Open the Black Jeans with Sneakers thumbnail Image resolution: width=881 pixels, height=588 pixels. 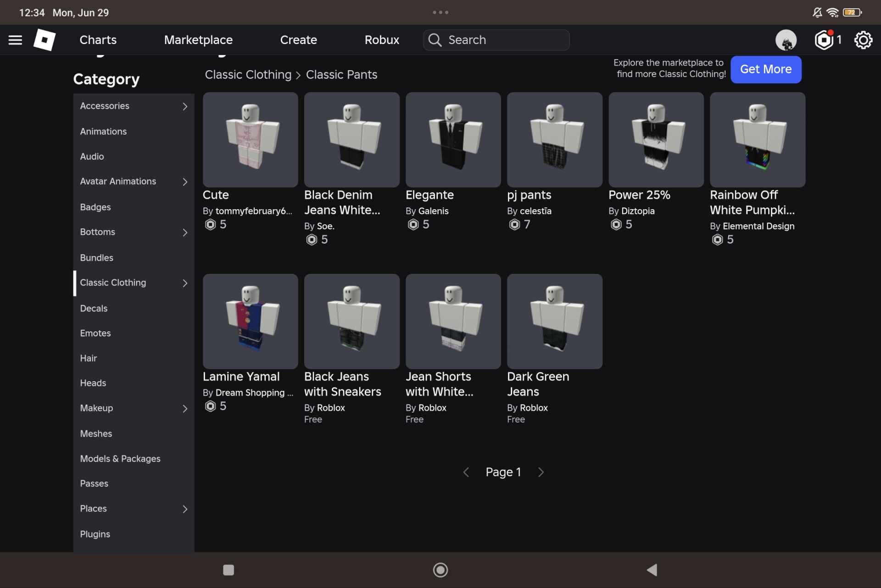(351, 321)
